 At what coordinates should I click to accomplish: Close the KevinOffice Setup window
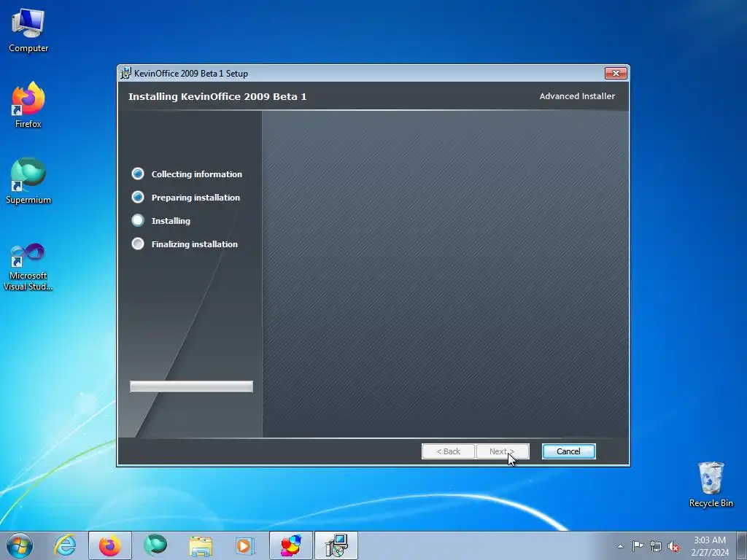pyautogui.click(x=616, y=73)
